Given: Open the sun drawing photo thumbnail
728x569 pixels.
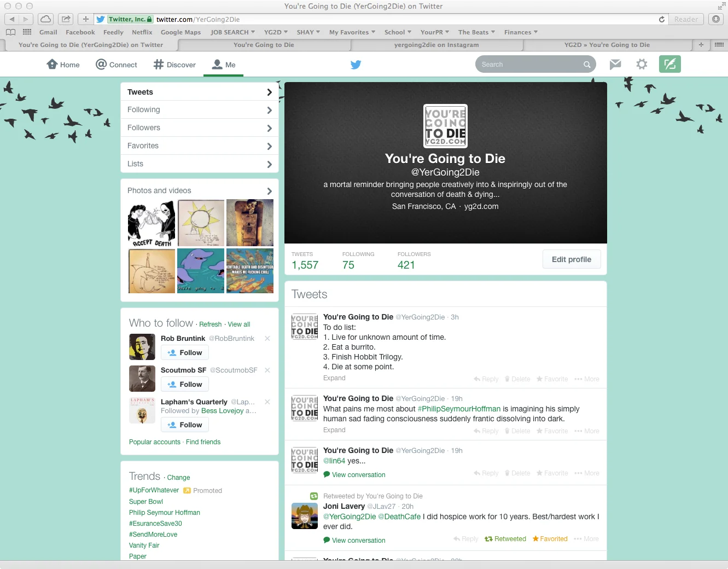Looking at the screenshot, I should point(201,223).
